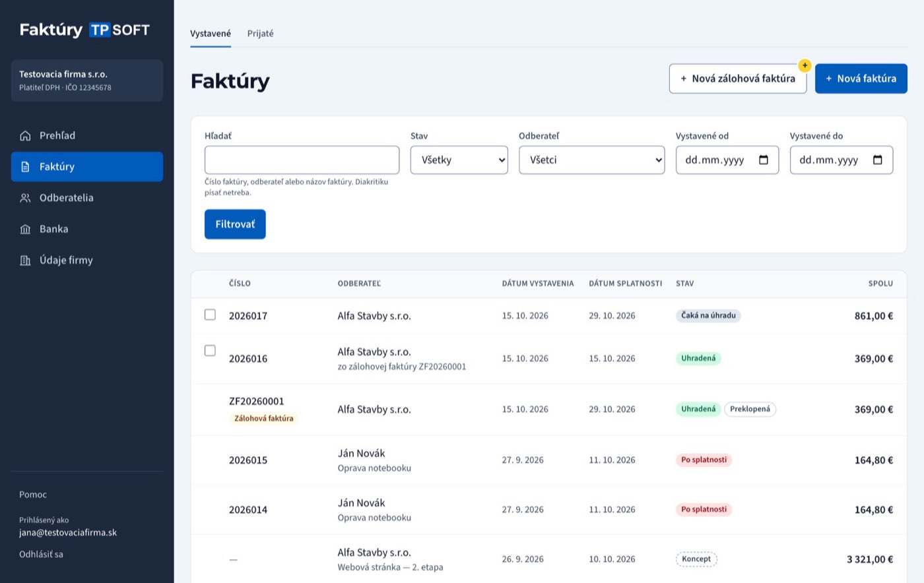Tick the checkbox for invoice 2026017
The height and width of the screenshot is (583, 924).
click(210, 315)
